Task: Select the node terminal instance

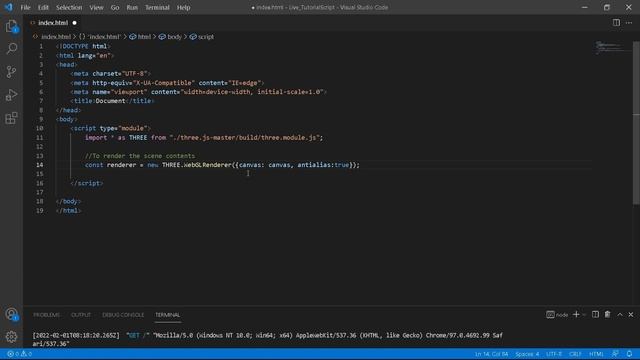Action: pos(557,314)
